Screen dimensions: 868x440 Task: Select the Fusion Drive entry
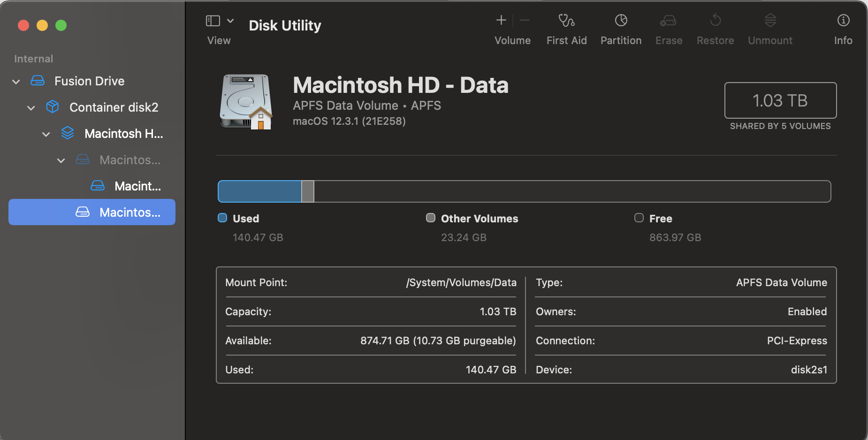[x=89, y=81]
